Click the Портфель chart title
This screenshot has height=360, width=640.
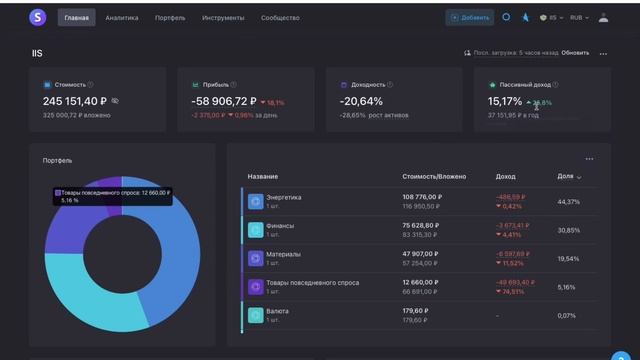57,160
